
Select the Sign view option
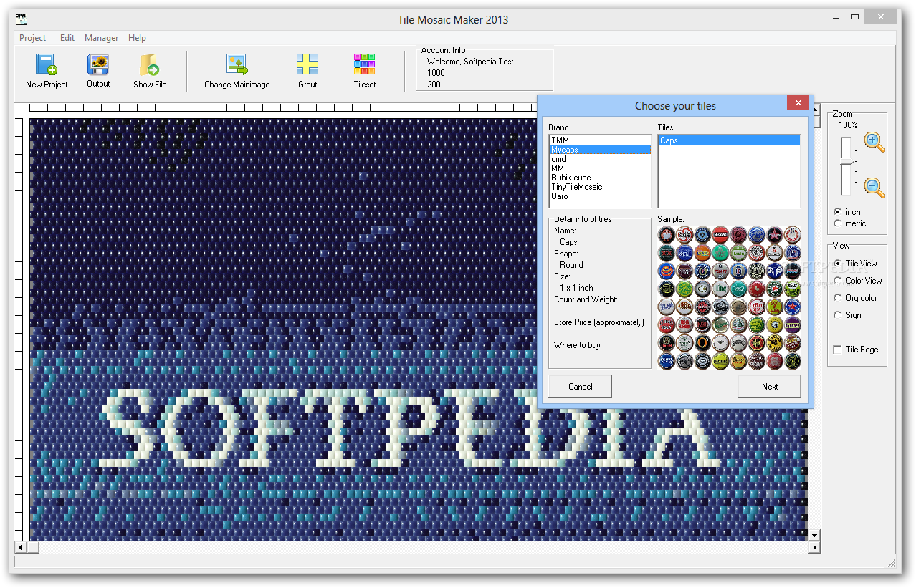(838, 315)
